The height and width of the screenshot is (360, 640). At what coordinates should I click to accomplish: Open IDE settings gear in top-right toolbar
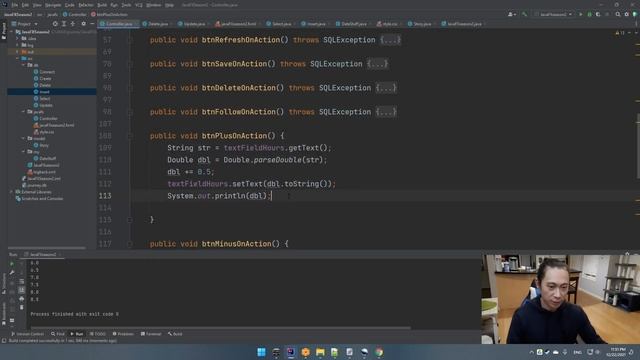[627, 14]
